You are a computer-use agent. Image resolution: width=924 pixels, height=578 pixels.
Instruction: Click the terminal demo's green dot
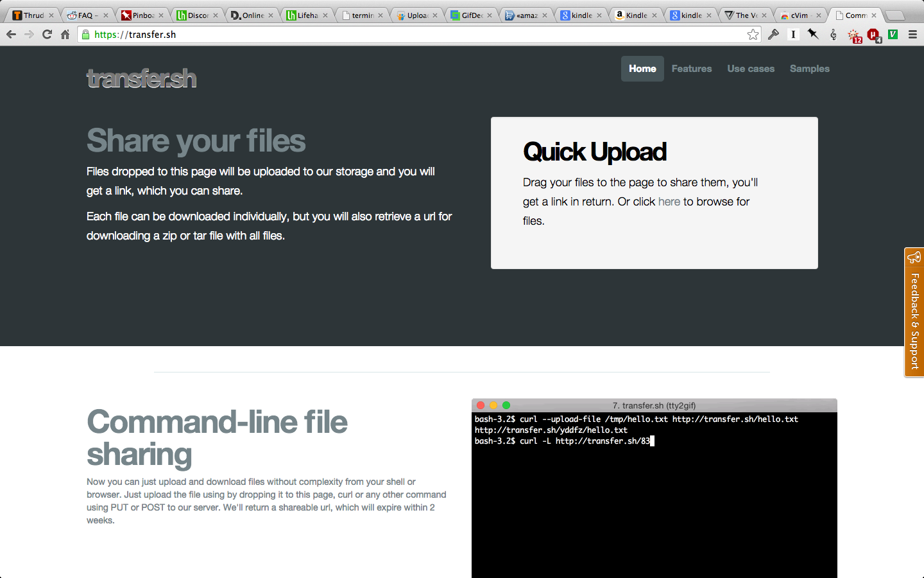[x=506, y=405]
